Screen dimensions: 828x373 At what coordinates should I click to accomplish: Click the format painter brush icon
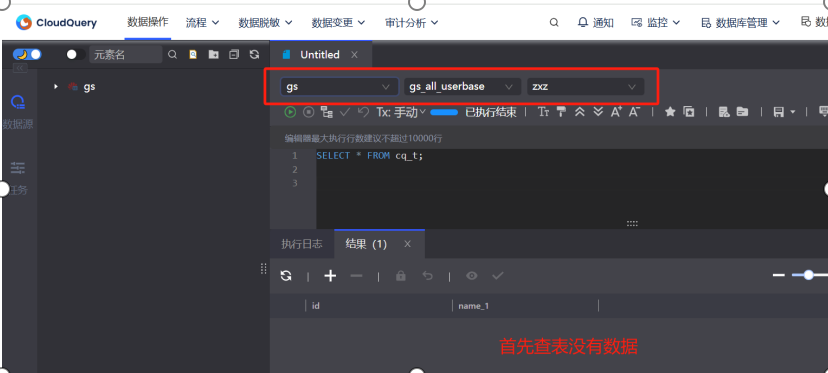click(561, 111)
